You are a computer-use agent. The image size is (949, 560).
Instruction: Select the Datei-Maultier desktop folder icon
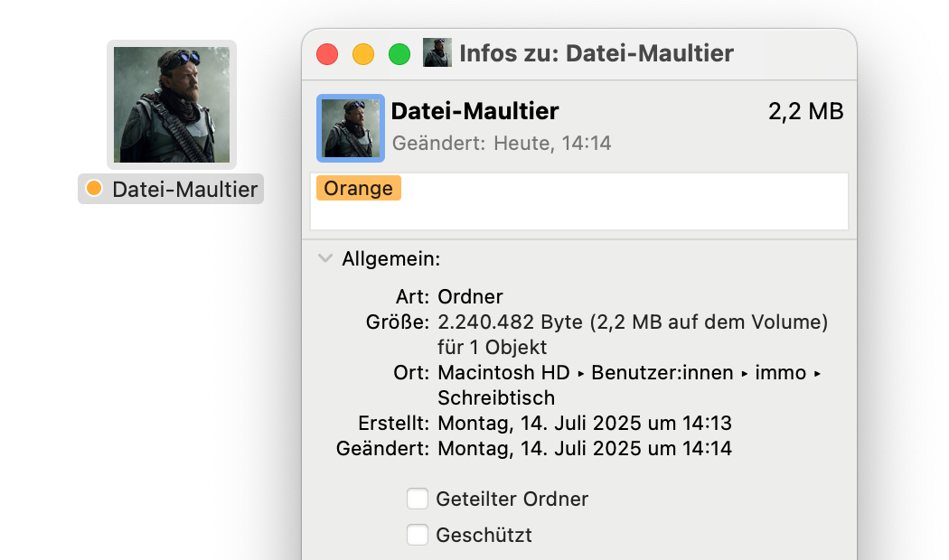click(172, 105)
